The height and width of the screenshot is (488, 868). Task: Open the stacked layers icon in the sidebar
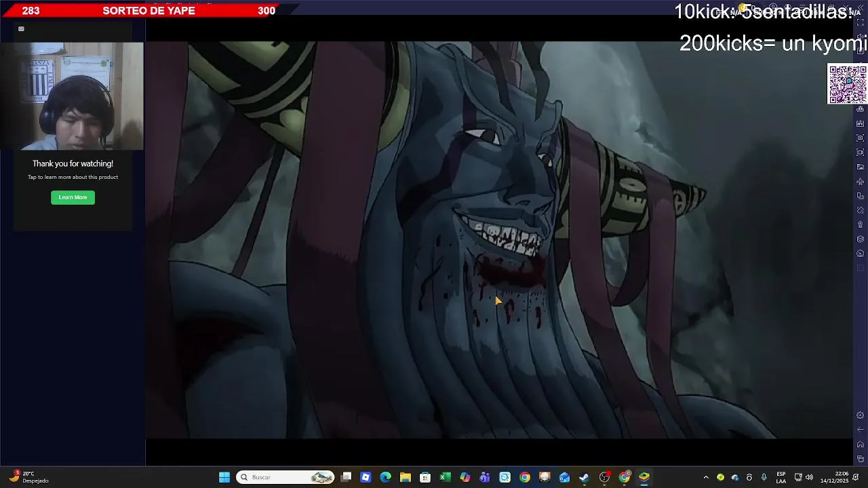point(861,239)
